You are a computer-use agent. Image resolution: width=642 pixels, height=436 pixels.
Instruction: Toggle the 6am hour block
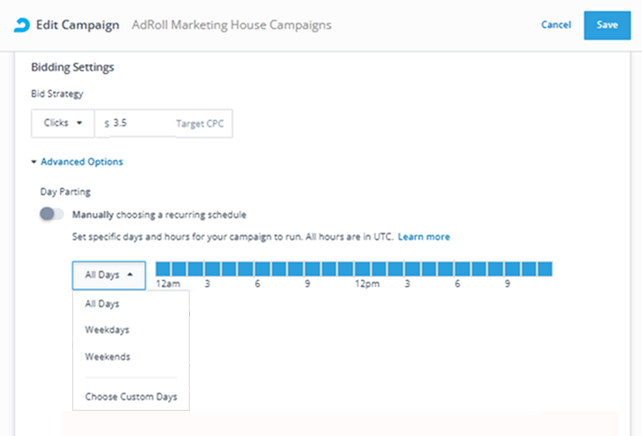262,269
